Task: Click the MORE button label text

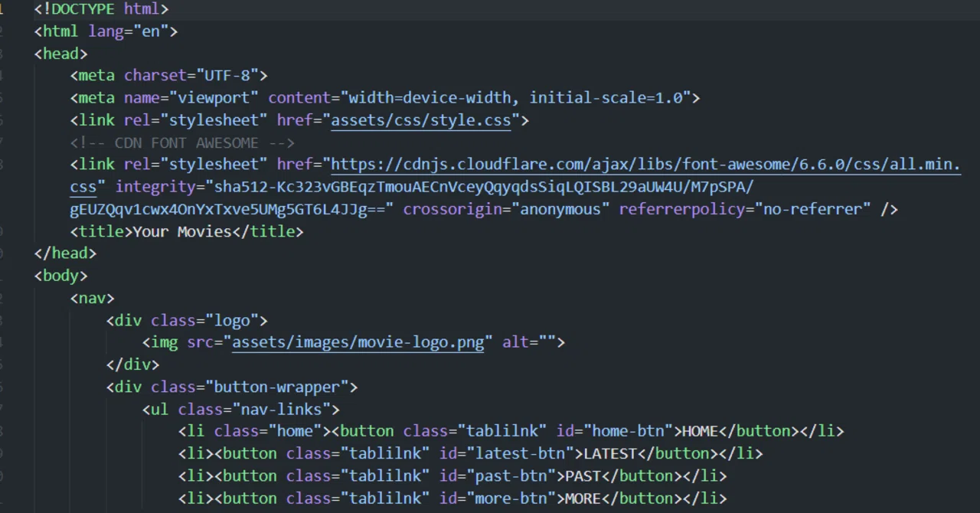Action: coord(583,498)
